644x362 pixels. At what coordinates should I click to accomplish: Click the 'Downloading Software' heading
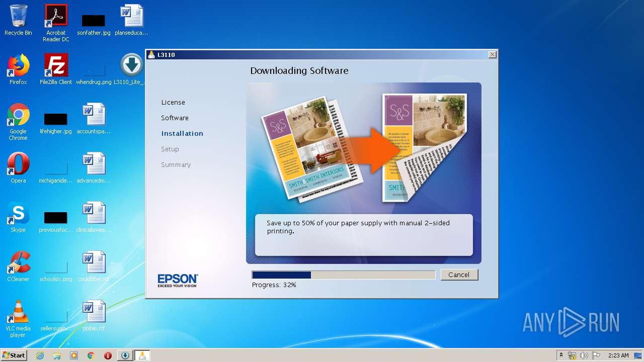pos(299,71)
